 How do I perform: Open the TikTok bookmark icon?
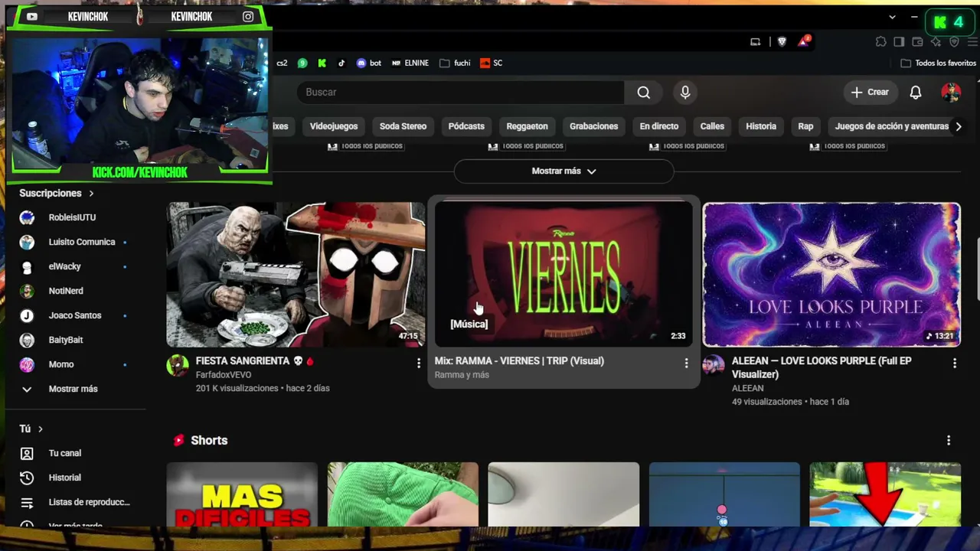[341, 64]
